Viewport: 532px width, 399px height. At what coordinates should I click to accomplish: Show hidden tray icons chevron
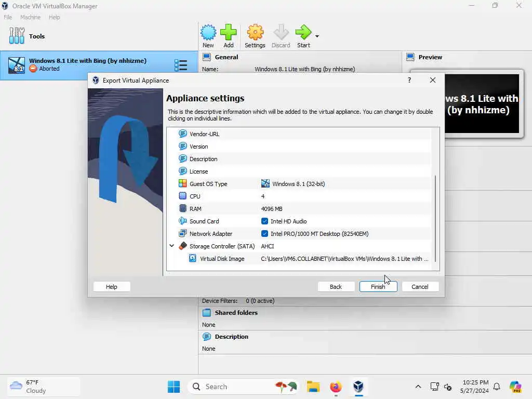(x=418, y=387)
